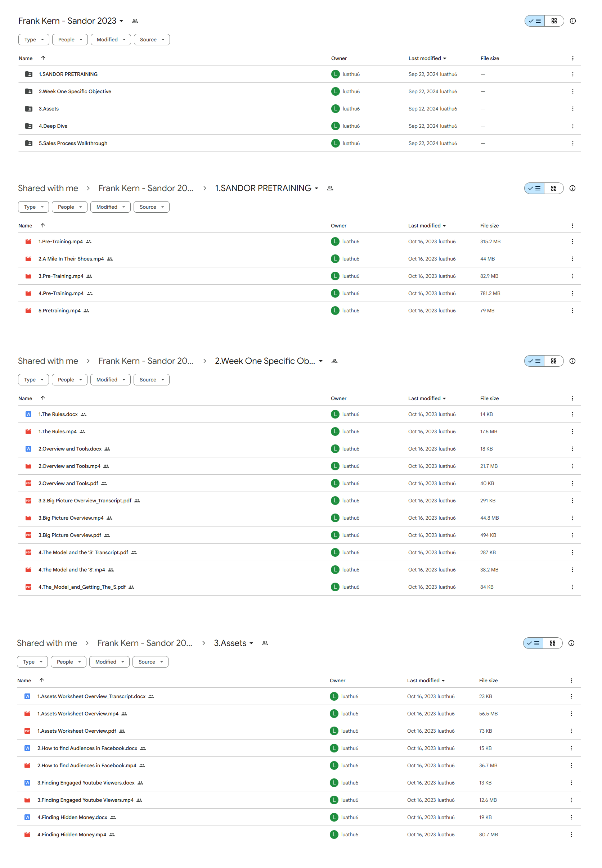Open column options menu in 2.Week One header row
Screen dimensions: 602x868
[x=572, y=398]
